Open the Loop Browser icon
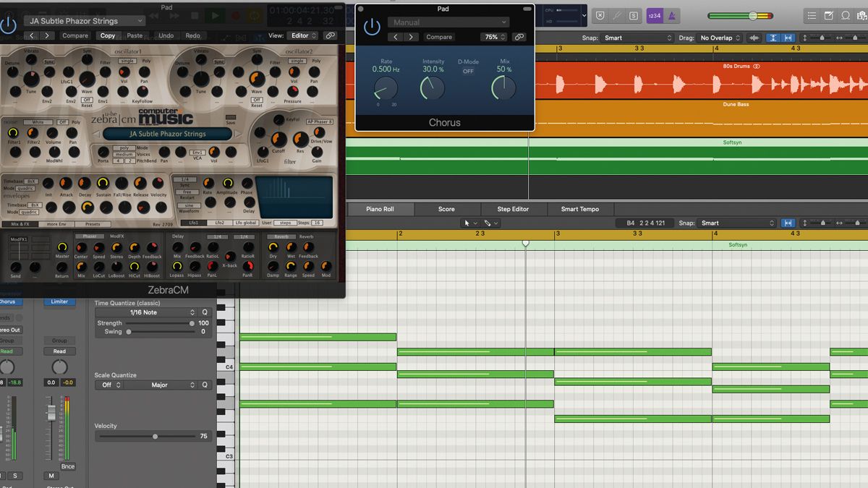Screen dimensions: 868x488 pos(844,15)
